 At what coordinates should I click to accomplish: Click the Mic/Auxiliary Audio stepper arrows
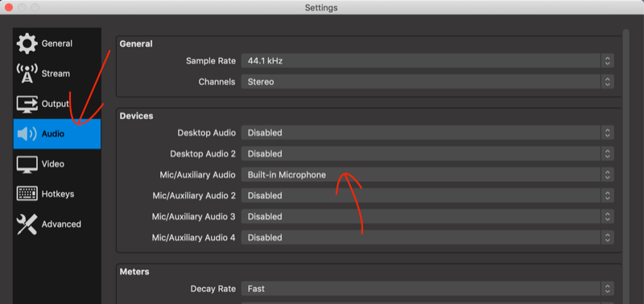coord(608,175)
